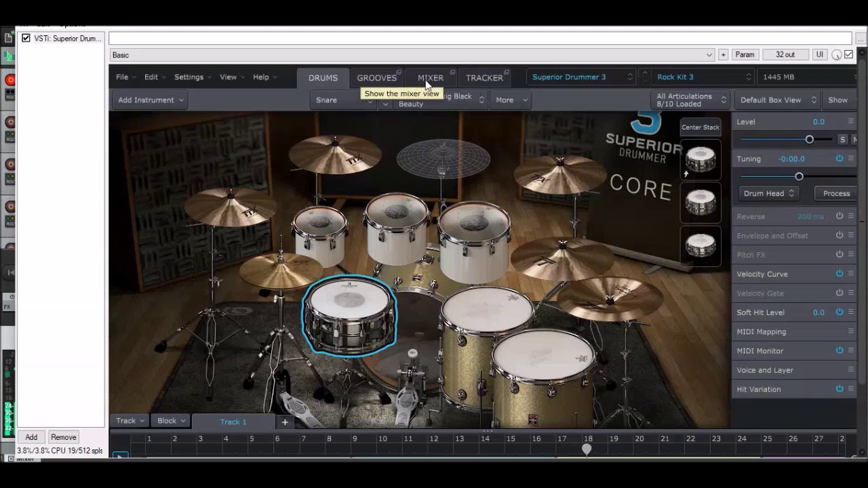Open the Block dropdown menu

click(x=171, y=421)
